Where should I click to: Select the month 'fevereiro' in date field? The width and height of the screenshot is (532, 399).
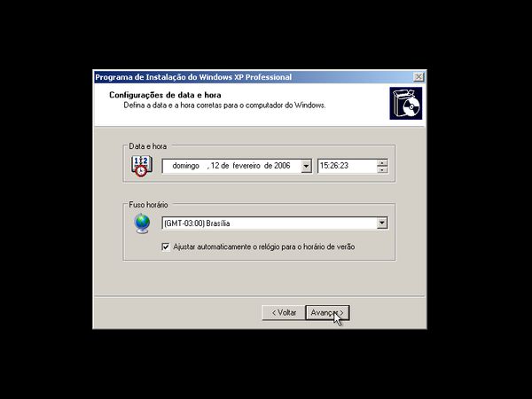[246, 166]
